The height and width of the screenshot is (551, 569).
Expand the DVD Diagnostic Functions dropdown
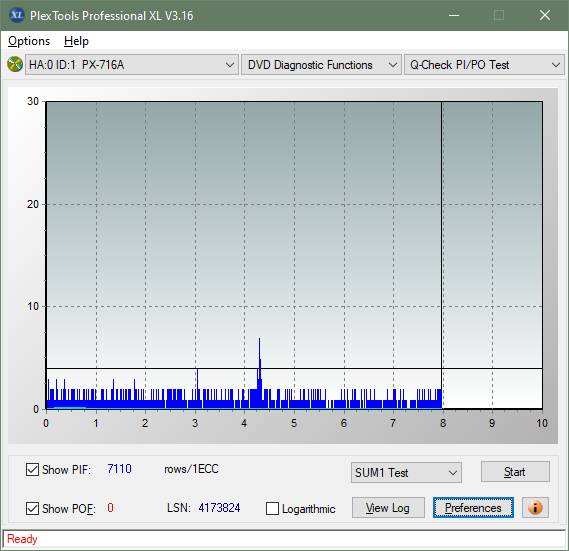pos(321,65)
